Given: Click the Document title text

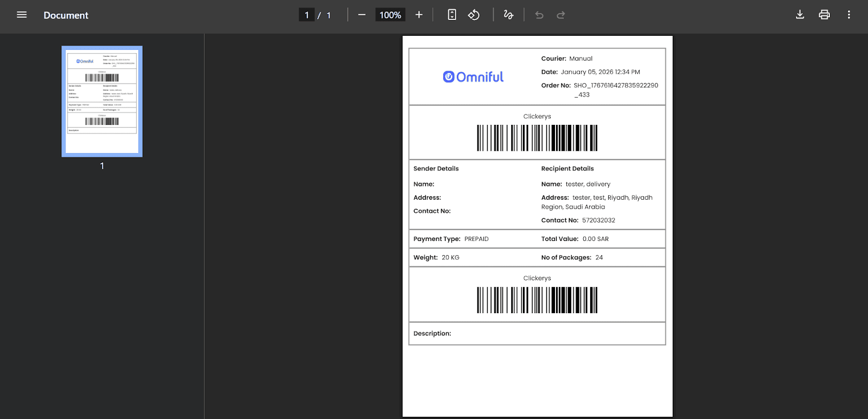Looking at the screenshot, I should tap(66, 15).
